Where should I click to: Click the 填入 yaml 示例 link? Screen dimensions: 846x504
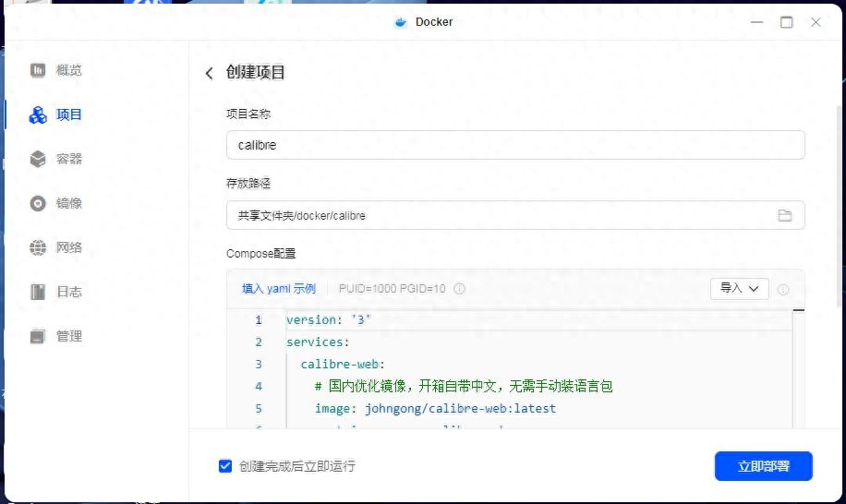tap(278, 289)
